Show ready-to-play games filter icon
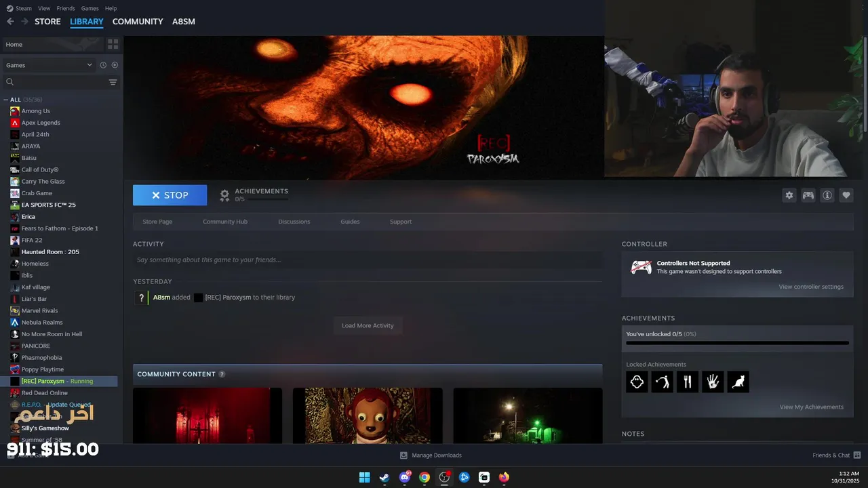The width and height of the screenshot is (868, 488). 115,65
